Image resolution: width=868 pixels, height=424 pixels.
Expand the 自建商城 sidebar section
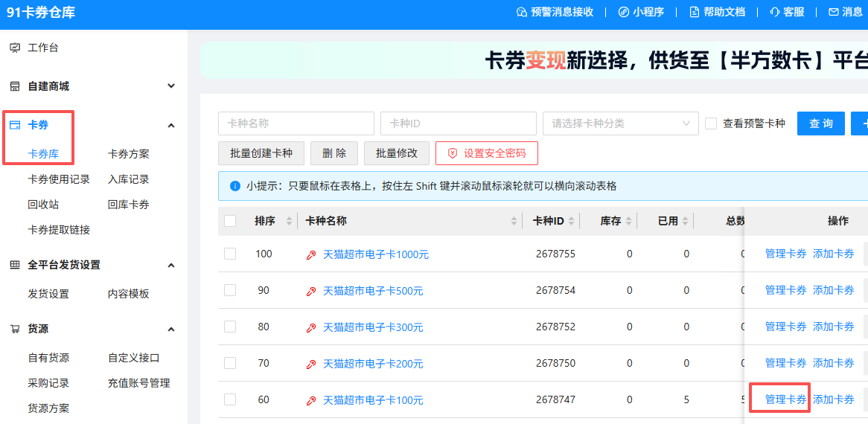(171, 86)
